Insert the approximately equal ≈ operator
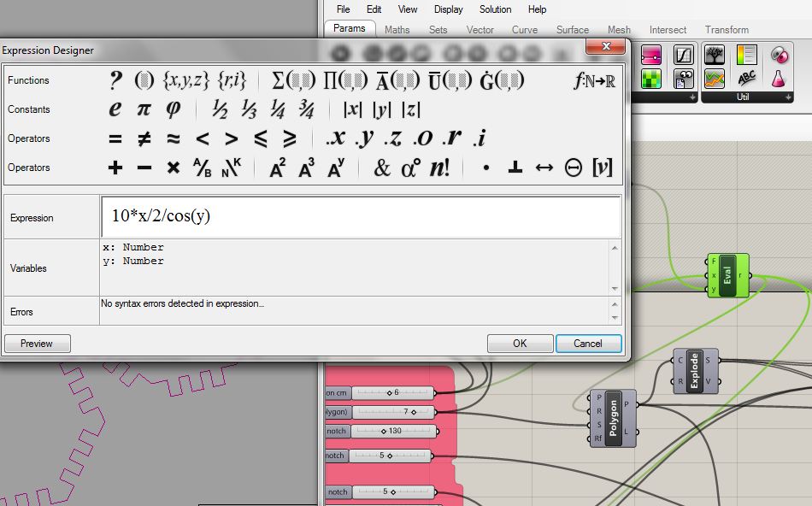 pos(173,138)
